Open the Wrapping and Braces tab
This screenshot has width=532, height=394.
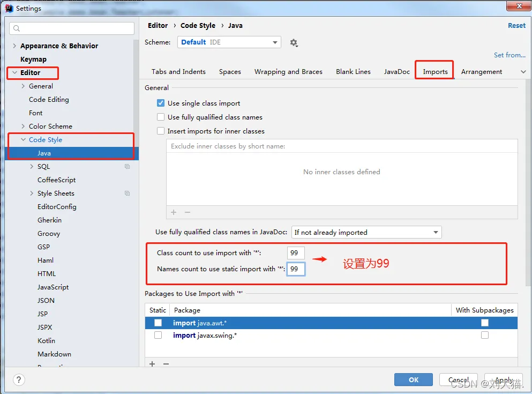coord(288,72)
